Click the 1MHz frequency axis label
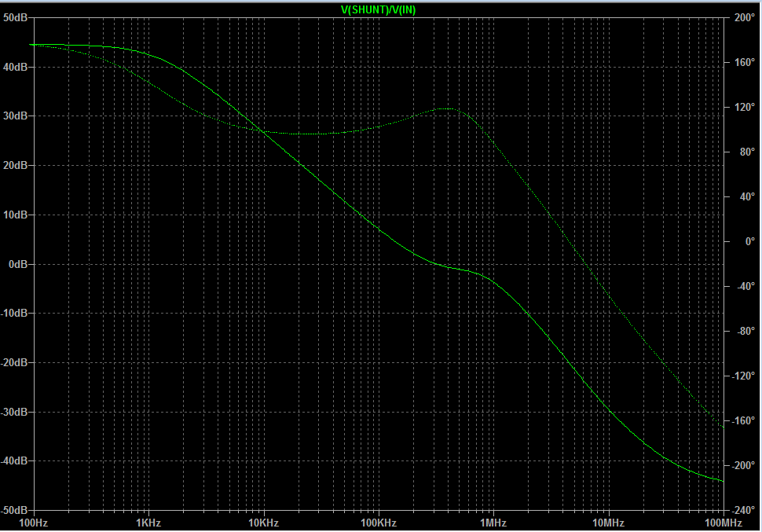This screenshot has height=532, width=762. pos(493,523)
